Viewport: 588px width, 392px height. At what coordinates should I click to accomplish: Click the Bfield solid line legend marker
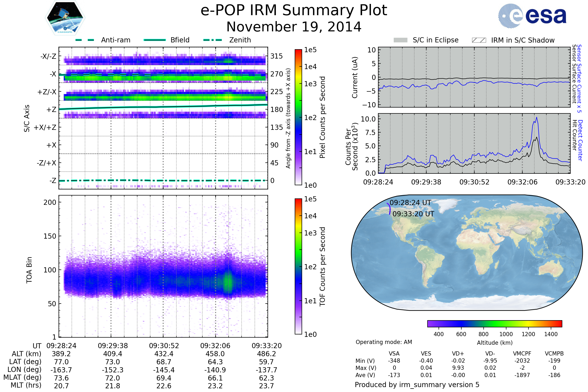tap(155, 40)
